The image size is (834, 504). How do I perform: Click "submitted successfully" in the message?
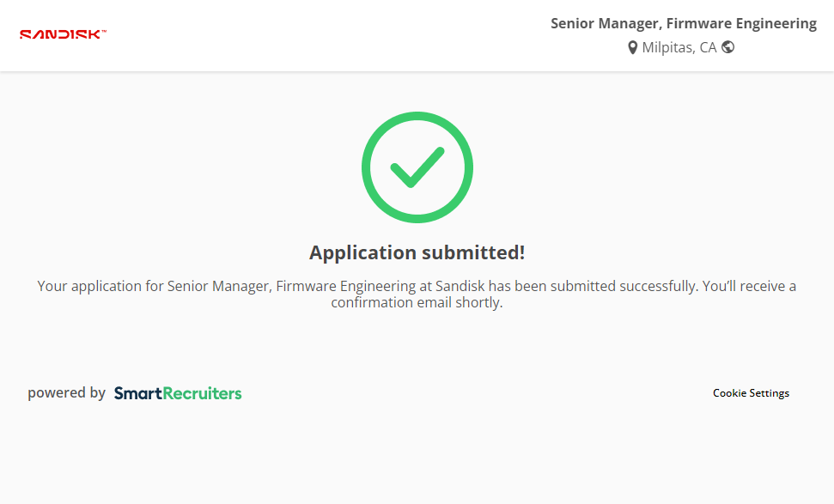[x=624, y=286]
